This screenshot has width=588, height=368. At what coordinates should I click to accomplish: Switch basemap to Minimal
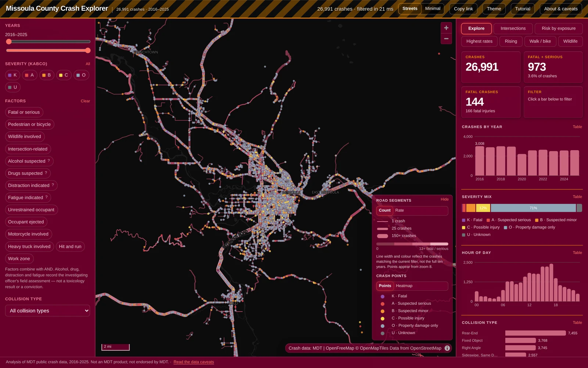(433, 8)
